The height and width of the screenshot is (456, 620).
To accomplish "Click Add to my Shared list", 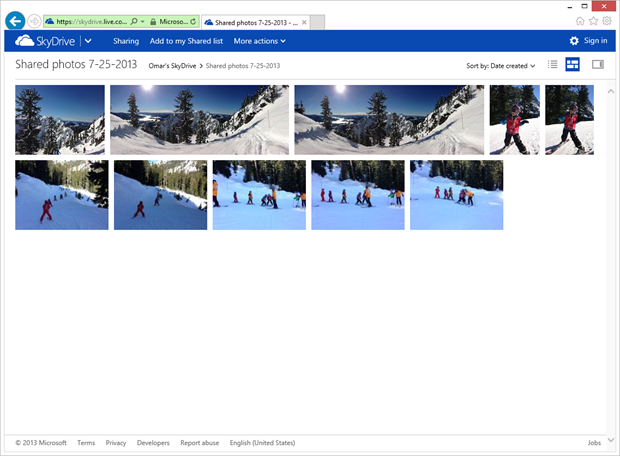I will (x=186, y=41).
